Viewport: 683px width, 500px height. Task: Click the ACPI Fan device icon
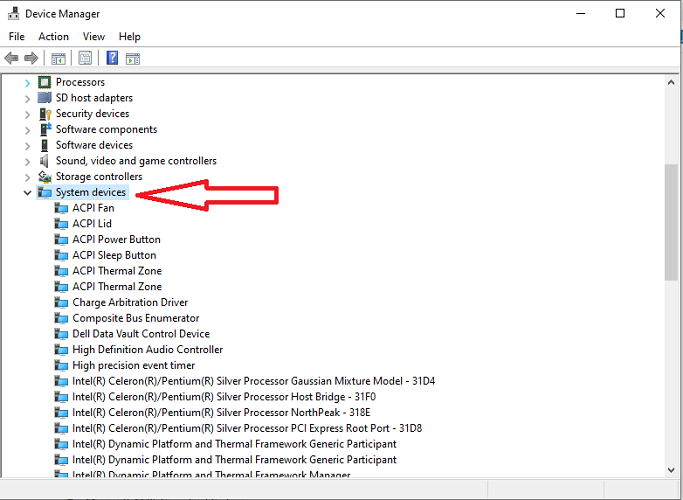[x=61, y=208]
